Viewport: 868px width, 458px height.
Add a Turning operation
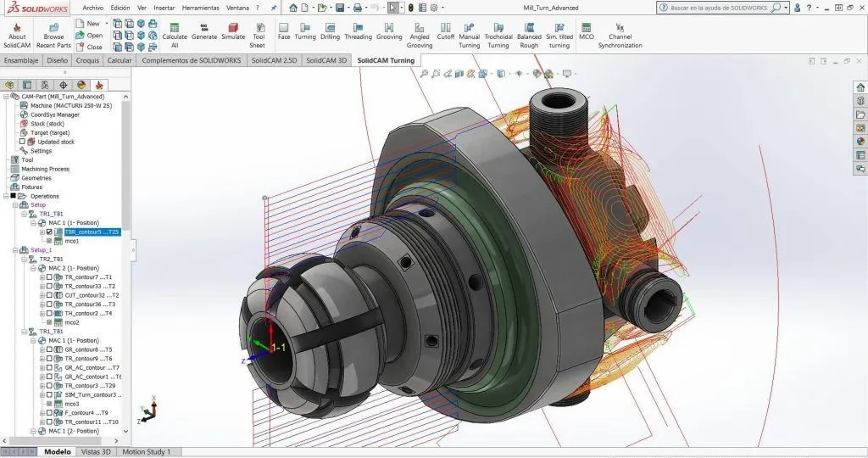pyautogui.click(x=305, y=31)
